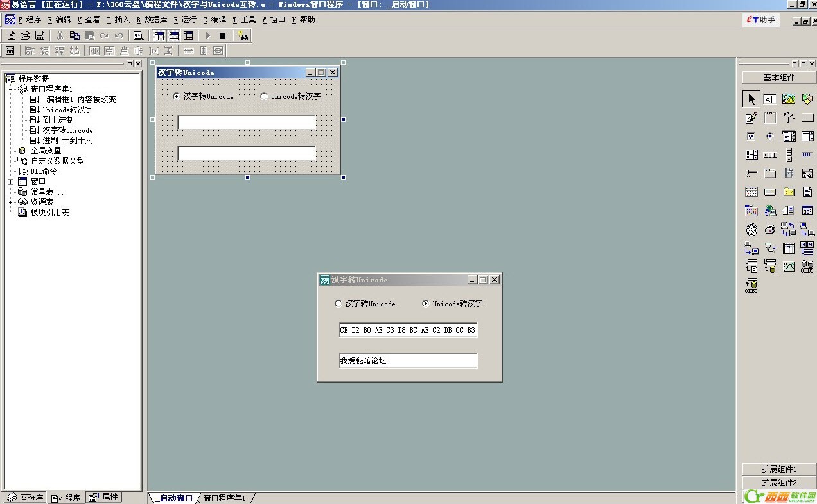Viewport: 817px width, 504px height.
Task: Collapse the 窗口程序集1 tree node
Action: [11, 89]
